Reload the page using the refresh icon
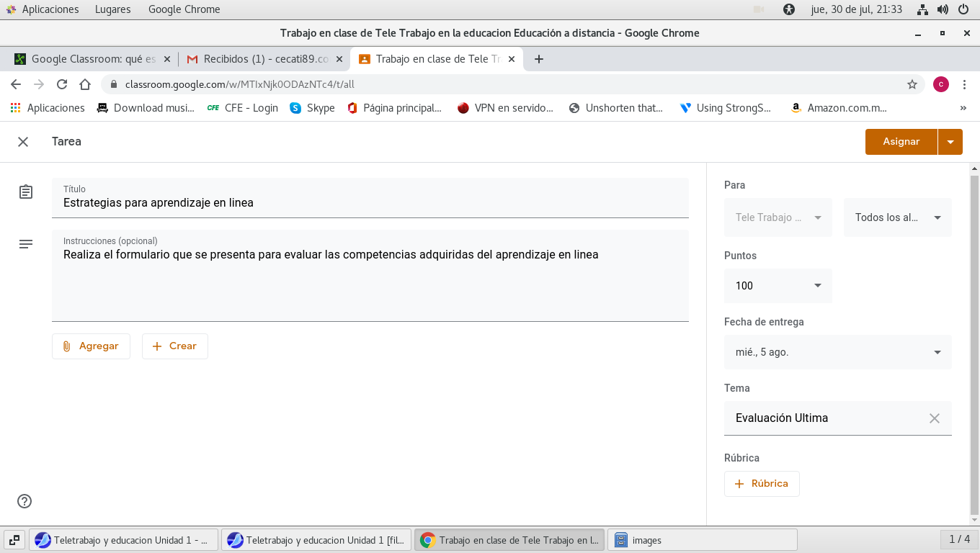980x553 pixels. (62, 84)
